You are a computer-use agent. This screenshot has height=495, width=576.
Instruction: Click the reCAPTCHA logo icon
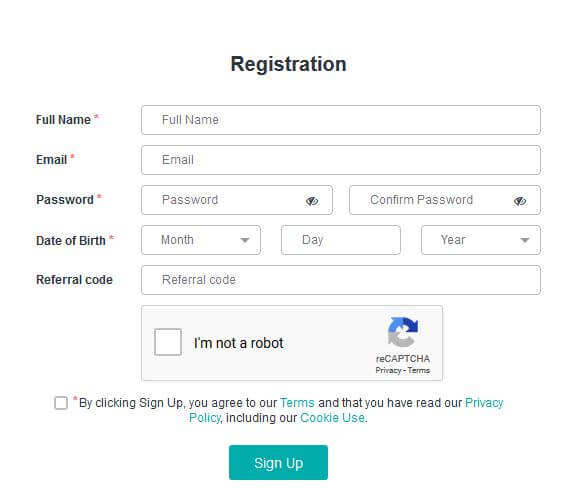point(403,332)
